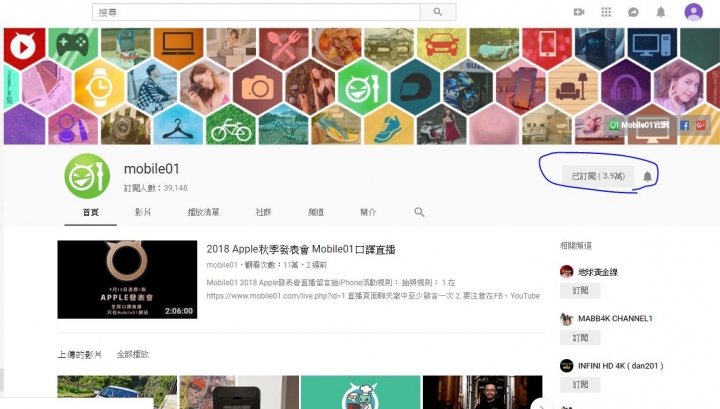This screenshot has height=409, width=720.
Task: Click the 上傳的影片 section heading
Action: click(79, 354)
